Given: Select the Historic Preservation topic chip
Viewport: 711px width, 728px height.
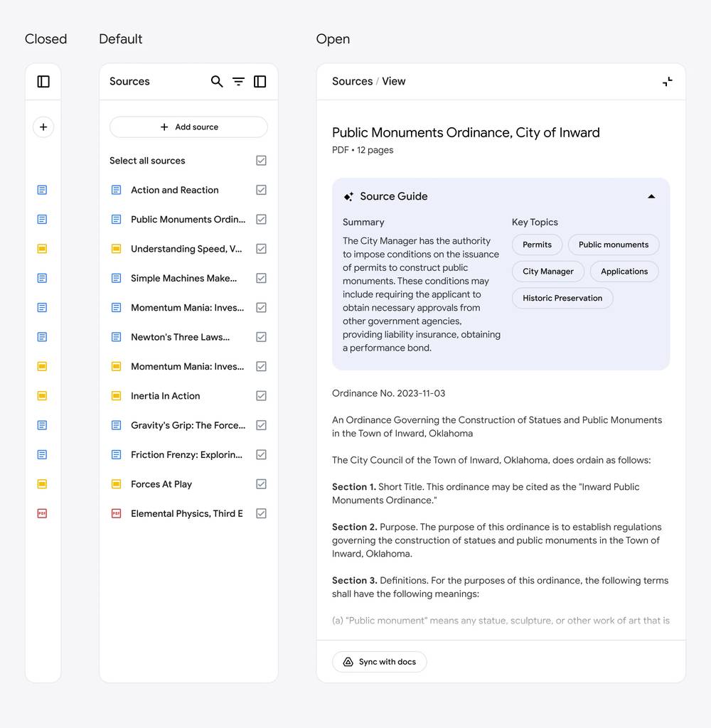Looking at the screenshot, I should point(562,299).
